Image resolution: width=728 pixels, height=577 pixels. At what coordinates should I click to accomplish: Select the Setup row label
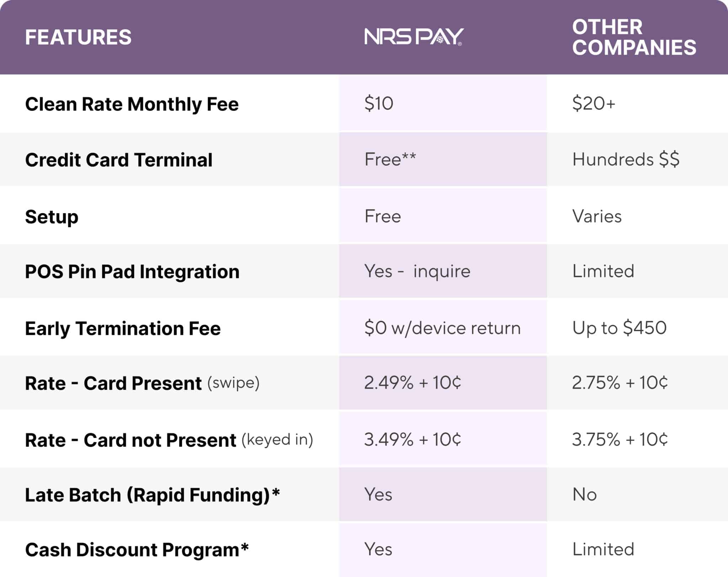(x=52, y=217)
